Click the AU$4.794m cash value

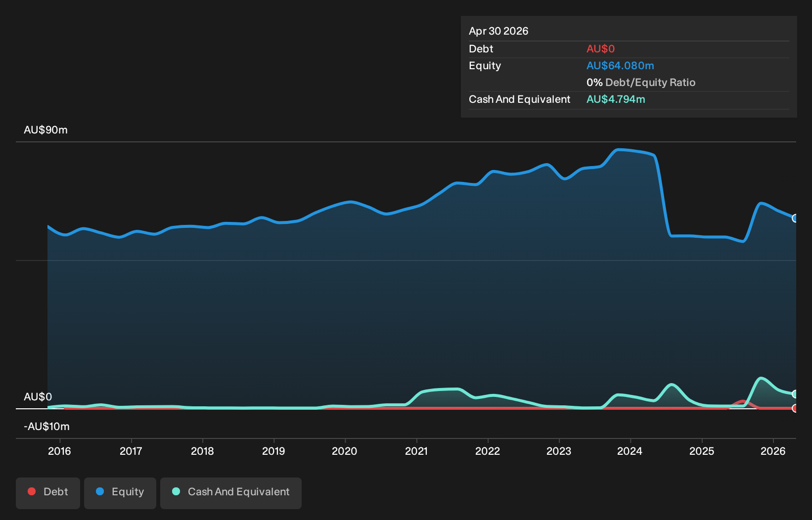616,99
